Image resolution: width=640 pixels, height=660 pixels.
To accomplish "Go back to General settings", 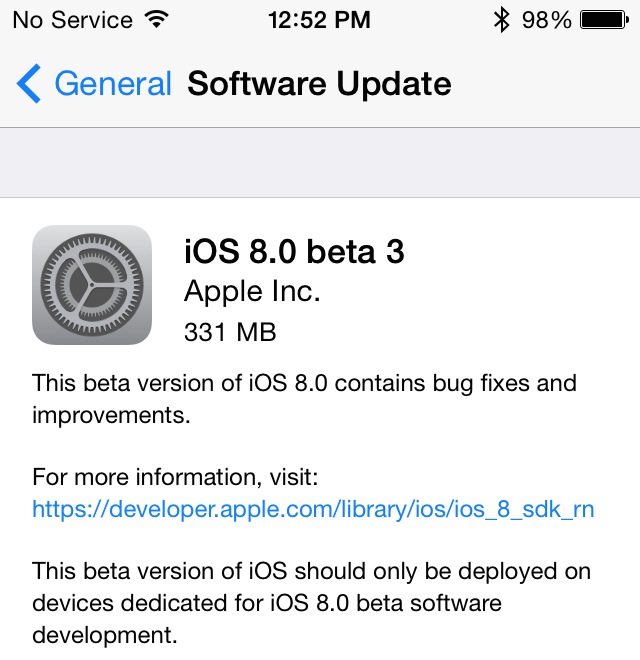I will [x=112, y=84].
